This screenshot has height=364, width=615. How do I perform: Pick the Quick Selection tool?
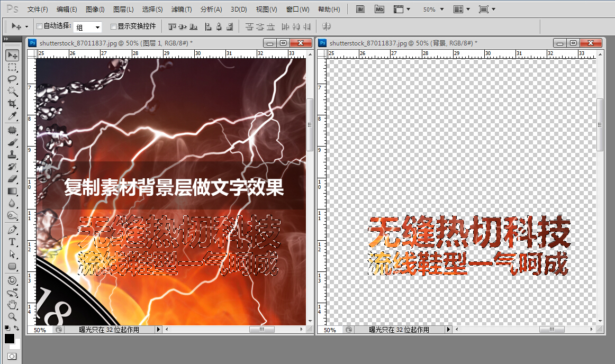tap(13, 92)
